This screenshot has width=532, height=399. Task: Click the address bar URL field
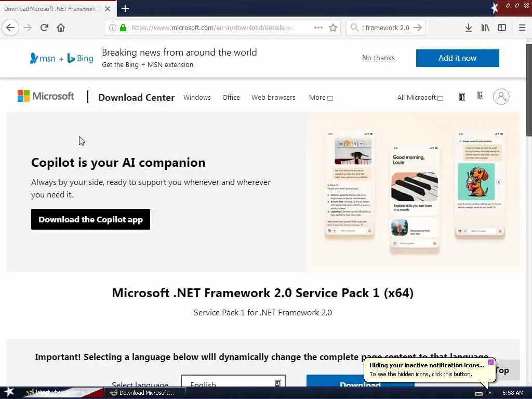(x=212, y=28)
